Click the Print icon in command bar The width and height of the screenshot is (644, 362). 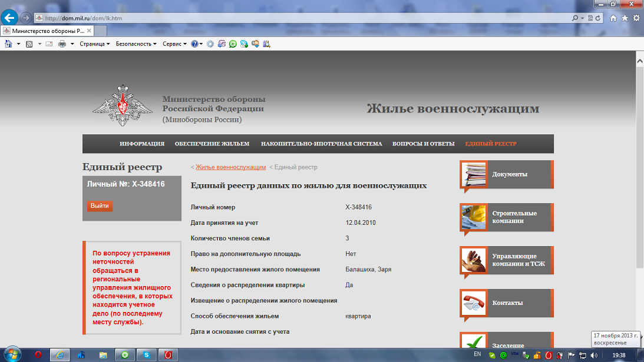coord(62,44)
